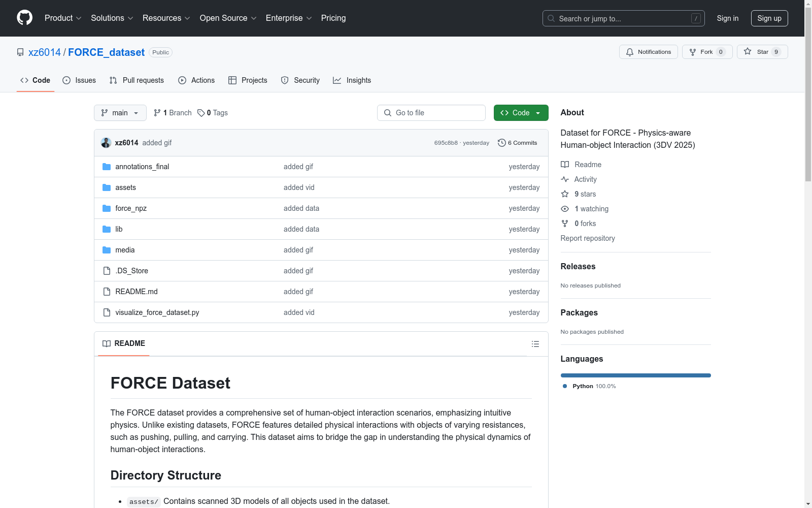Click the media folder icon

point(107,250)
